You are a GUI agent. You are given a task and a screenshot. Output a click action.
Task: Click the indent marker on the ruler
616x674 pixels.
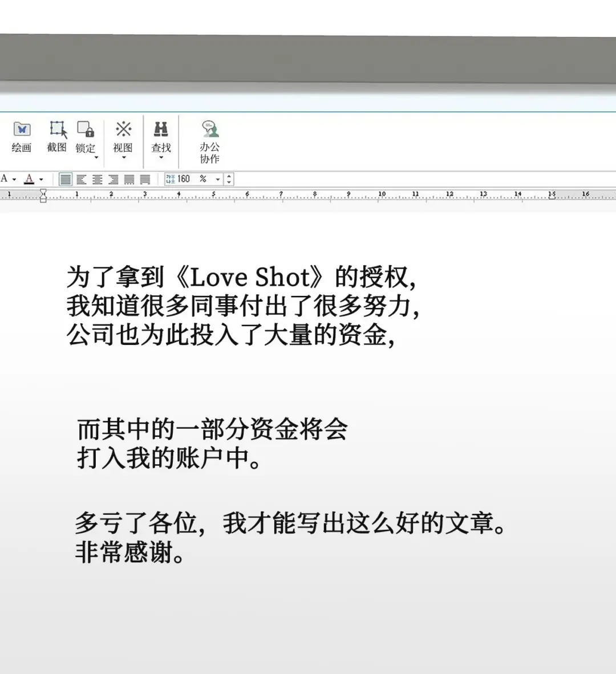43,196
